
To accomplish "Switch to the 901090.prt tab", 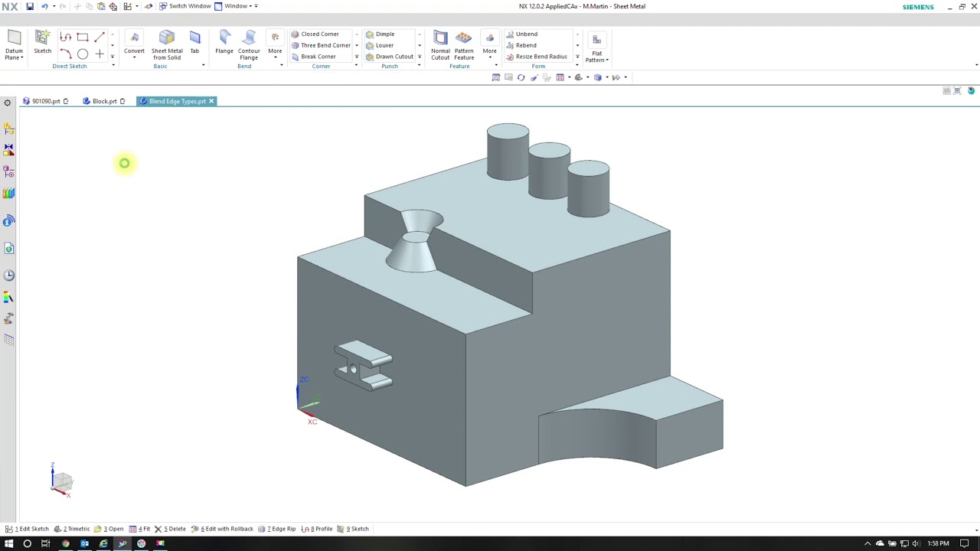I will 46,101.
